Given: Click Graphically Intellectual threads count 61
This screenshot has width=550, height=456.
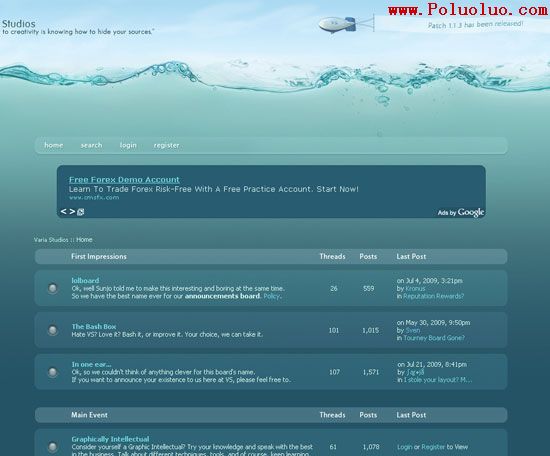Looking at the screenshot, I should [333, 447].
